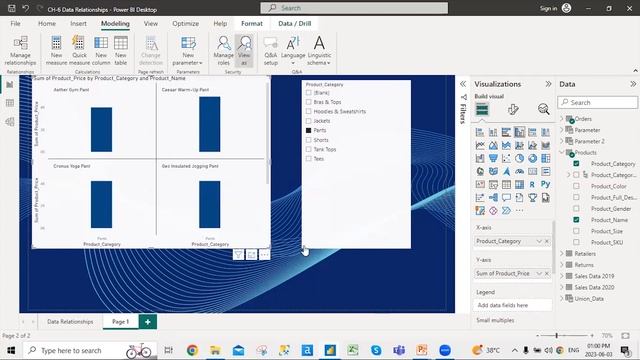Uncheck the Pants slicer option
This screenshot has height=360, width=640.
click(309, 130)
